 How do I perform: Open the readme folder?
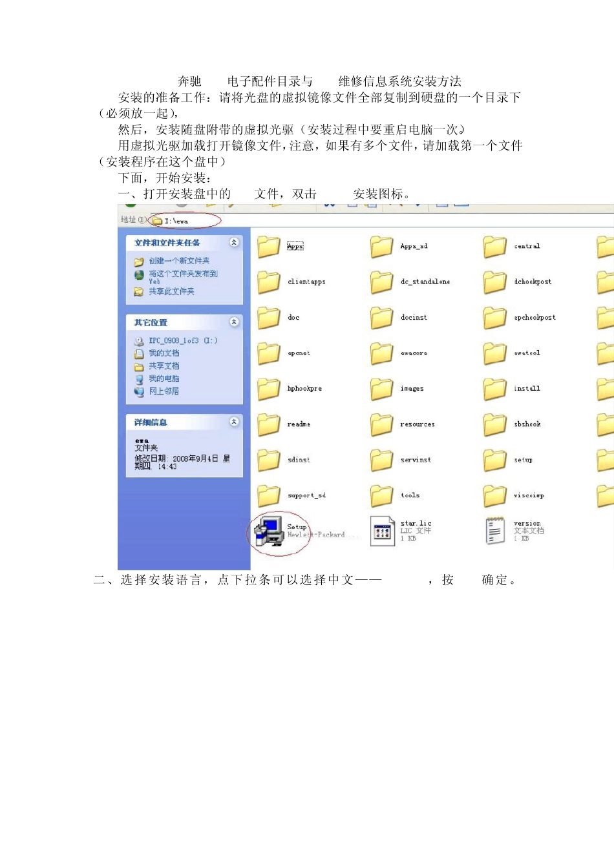click(283, 424)
